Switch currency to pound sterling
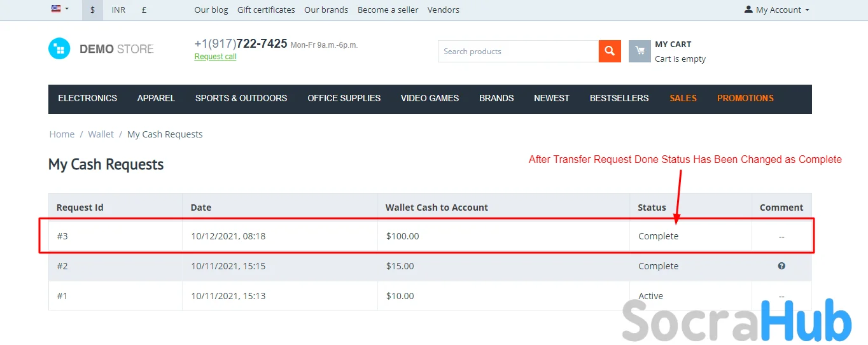 click(144, 10)
